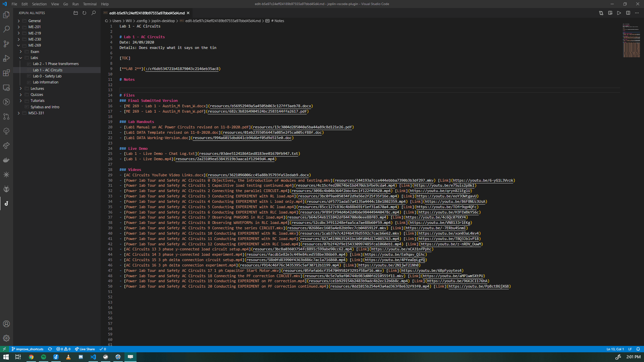Open the Extensions view
Image resolution: width=644 pixels, height=362 pixels.
[7, 73]
